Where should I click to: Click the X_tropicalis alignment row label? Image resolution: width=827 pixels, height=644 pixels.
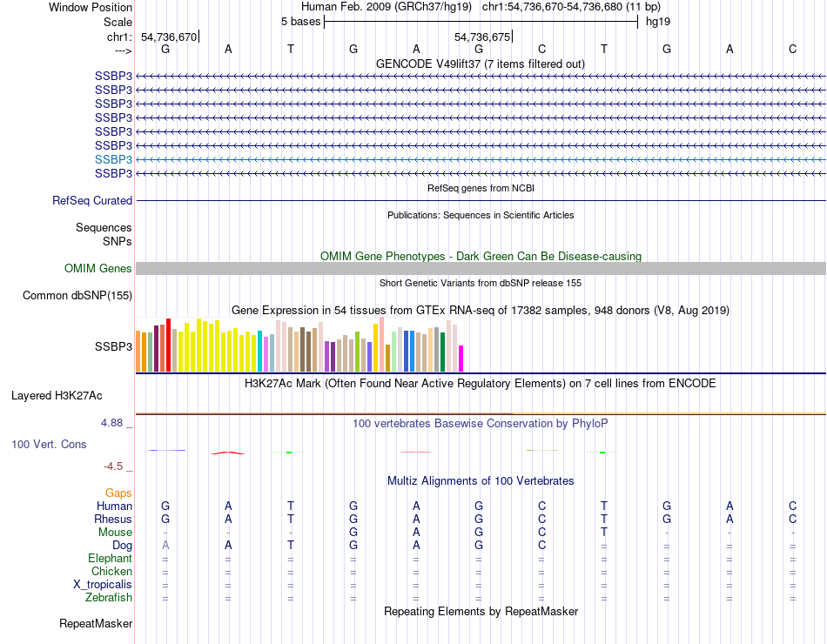[103, 585]
